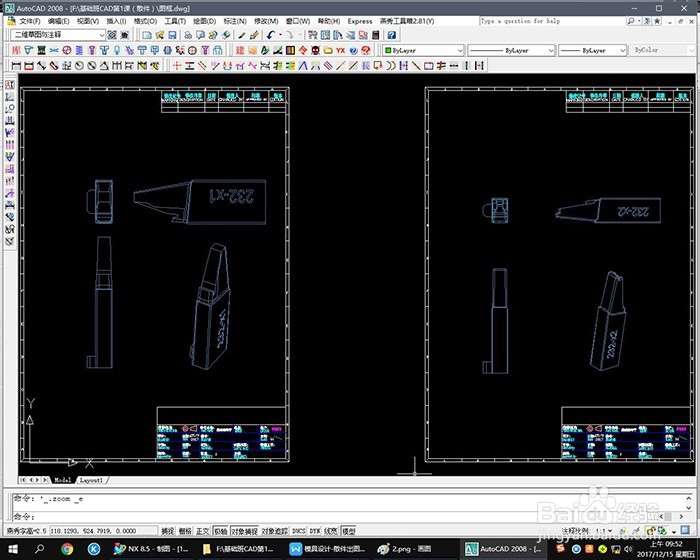Open the ByLayer color dropdown
700x560 pixels.
424,50
